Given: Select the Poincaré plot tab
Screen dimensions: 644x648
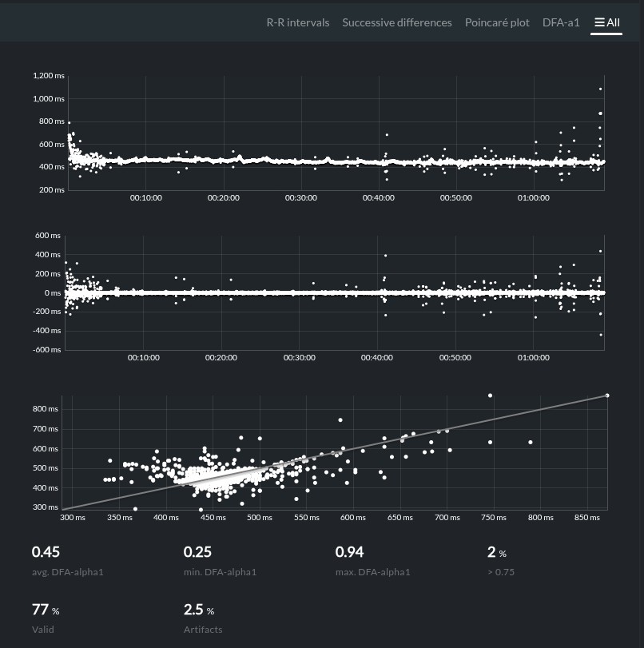Looking at the screenshot, I should coord(497,22).
